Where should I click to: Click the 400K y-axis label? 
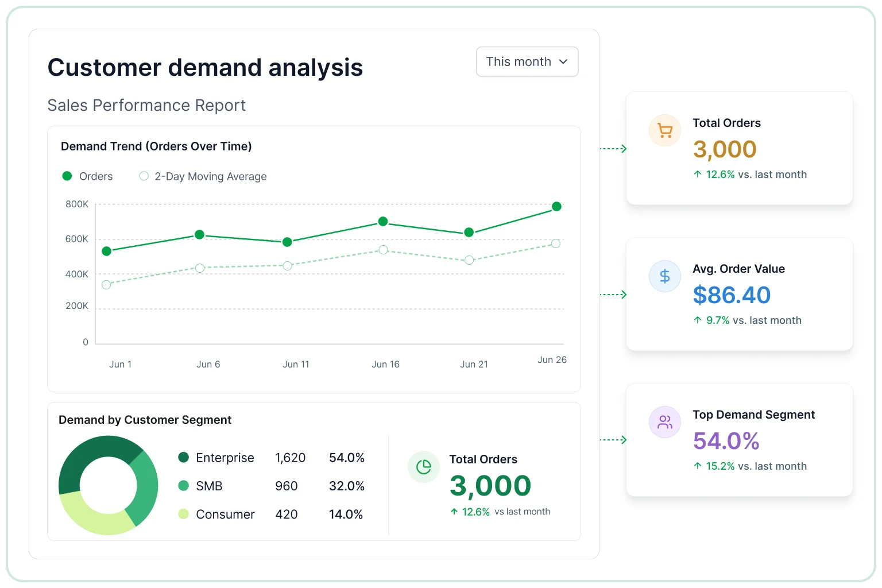click(77, 274)
